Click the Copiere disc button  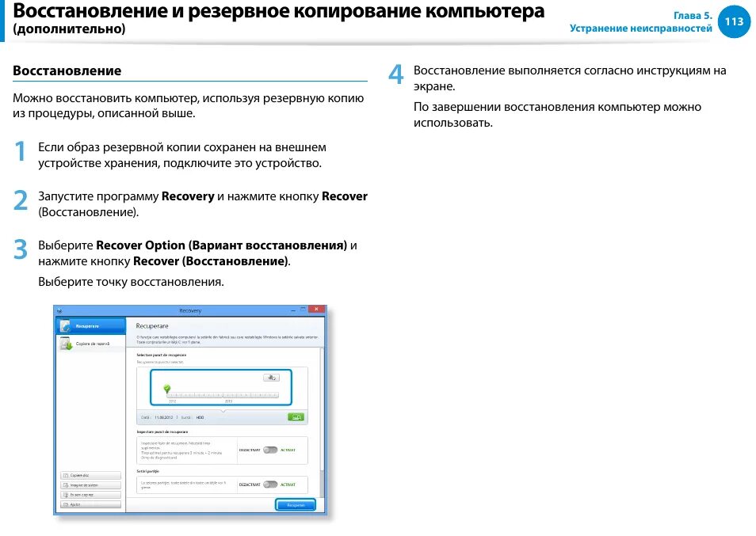pos(90,475)
